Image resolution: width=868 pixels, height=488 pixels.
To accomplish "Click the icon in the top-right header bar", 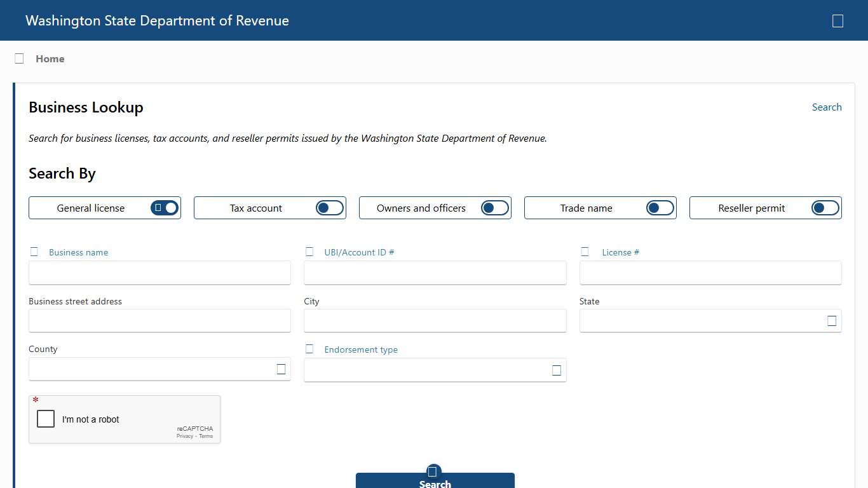I will click(837, 20).
